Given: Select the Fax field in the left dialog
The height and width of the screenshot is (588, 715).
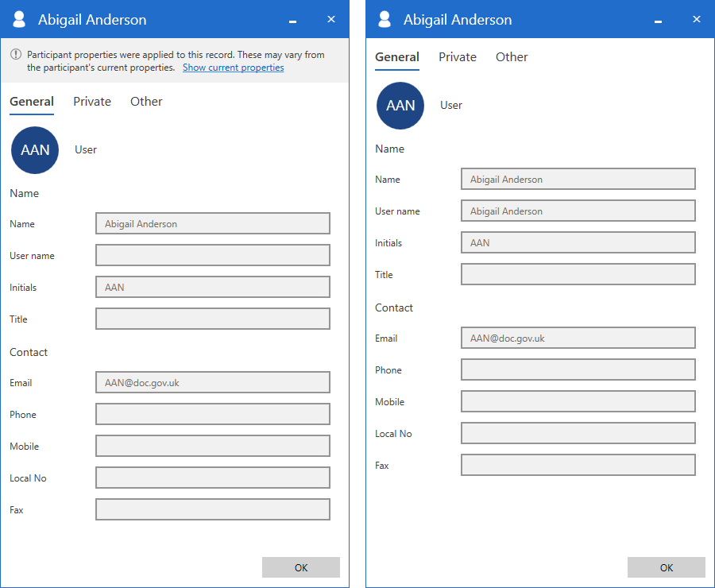Looking at the screenshot, I should point(212,509).
